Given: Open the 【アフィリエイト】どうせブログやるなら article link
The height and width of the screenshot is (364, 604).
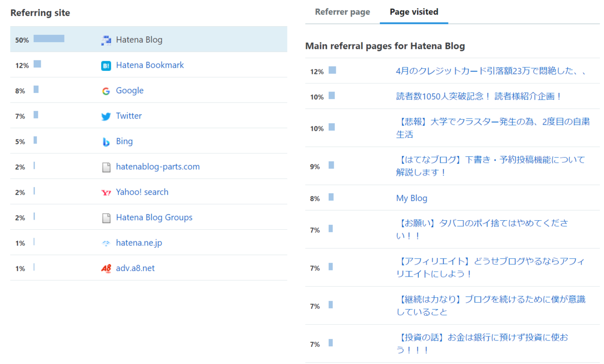Looking at the screenshot, I should [x=491, y=267].
